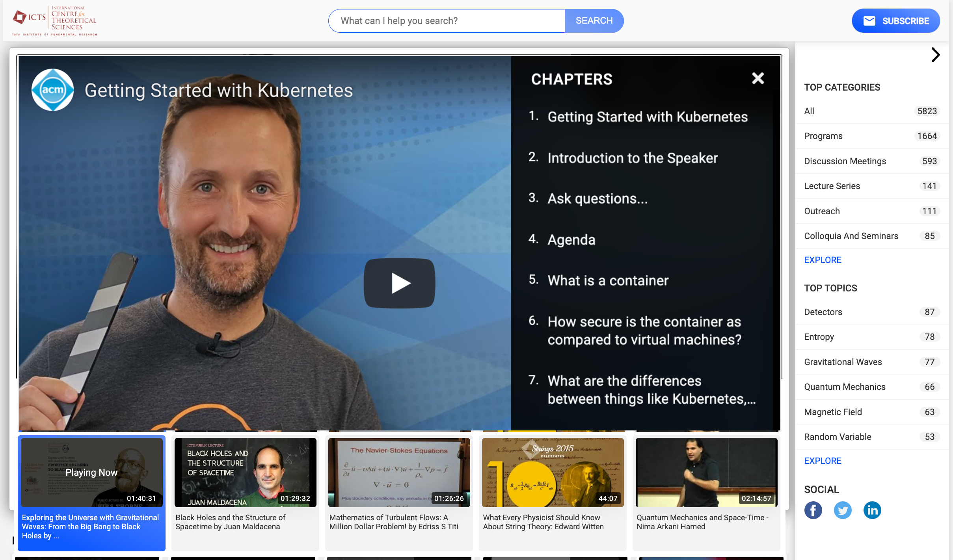Collapse the sidebar with chevron arrow
Screen dimensions: 953x560
(935, 55)
